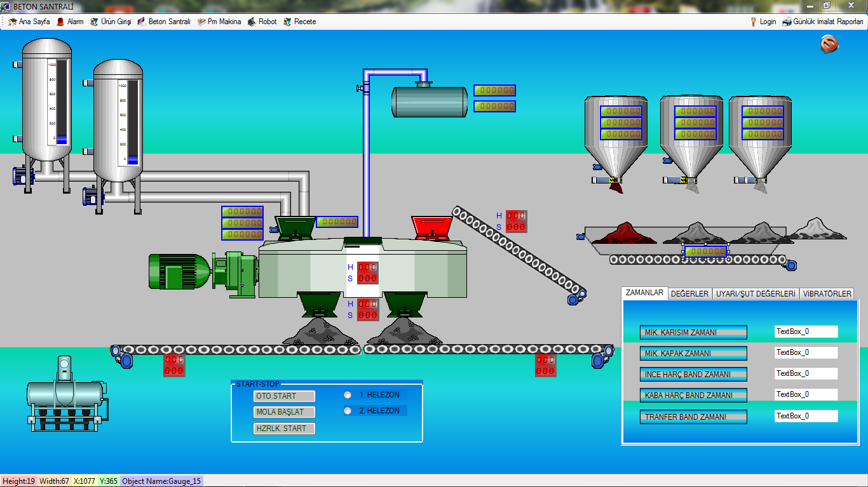Click the red prohibited sign icon
868x487 pixels.
pyautogui.click(x=829, y=44)
